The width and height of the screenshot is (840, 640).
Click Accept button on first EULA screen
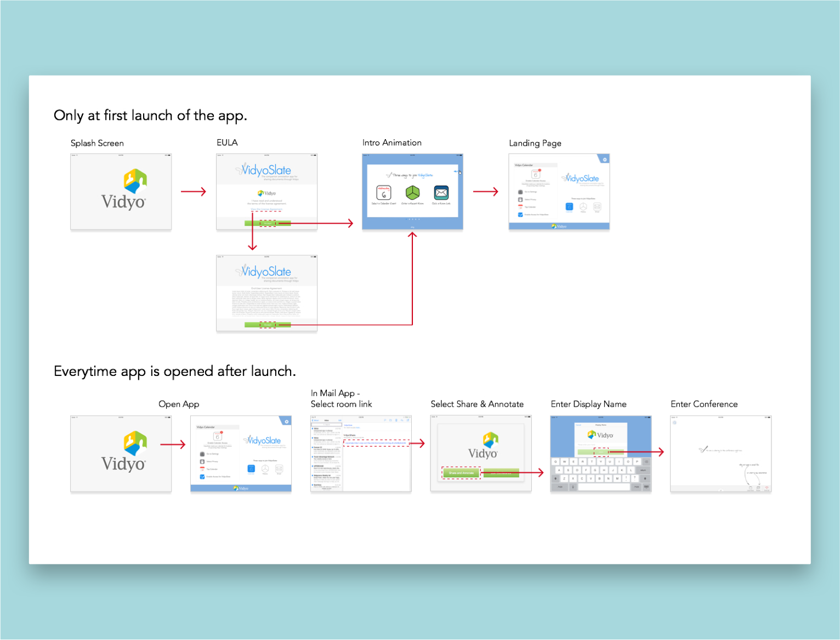(268, 224)
